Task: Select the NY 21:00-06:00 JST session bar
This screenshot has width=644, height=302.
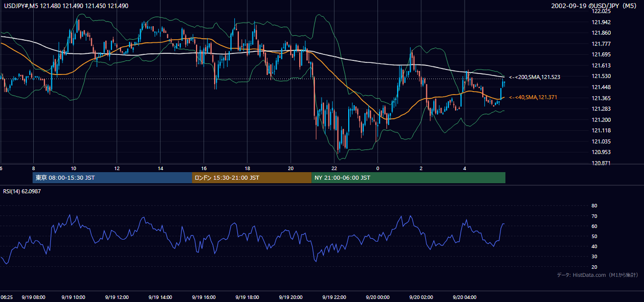Action: 408,178
